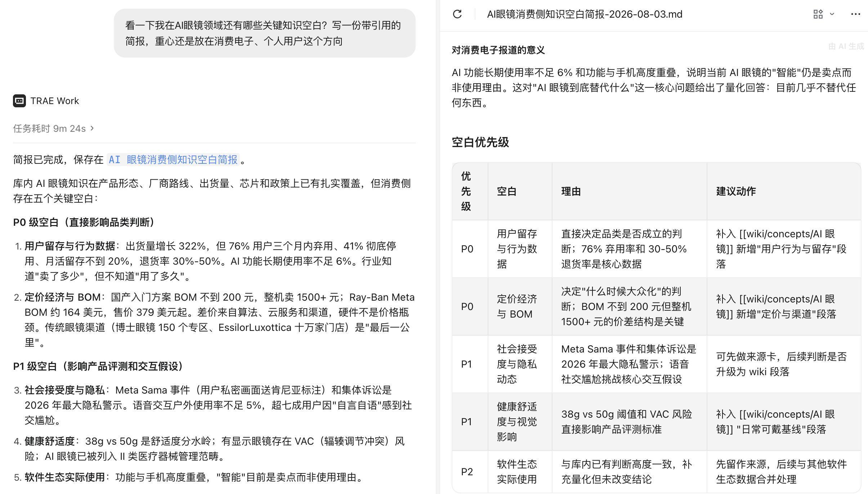Click the 直接决定品类是否成立 reason cell
The height and width of the screenshot is (494, 868).
point(630,249)
